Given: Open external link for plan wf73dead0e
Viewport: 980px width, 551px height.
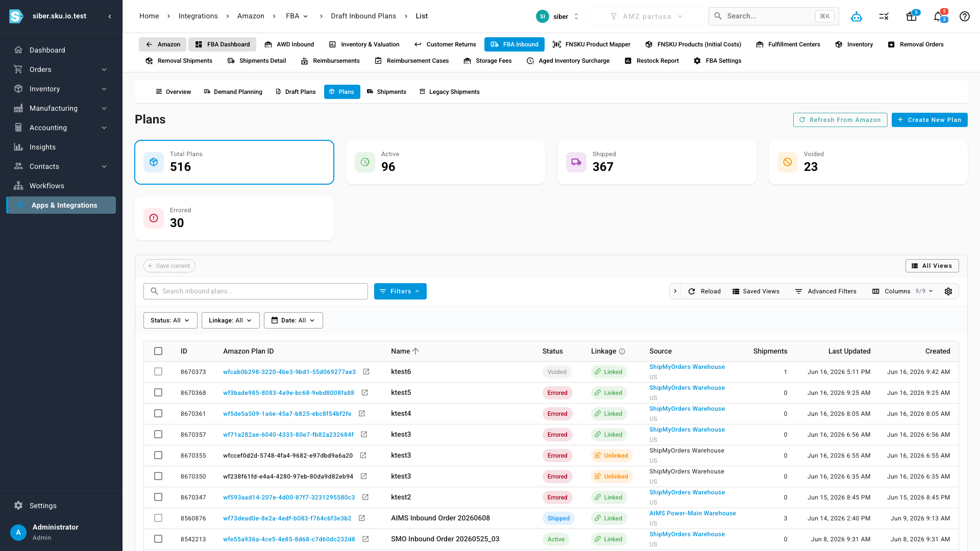Looking at the screenshot, I should coord(361,518).
